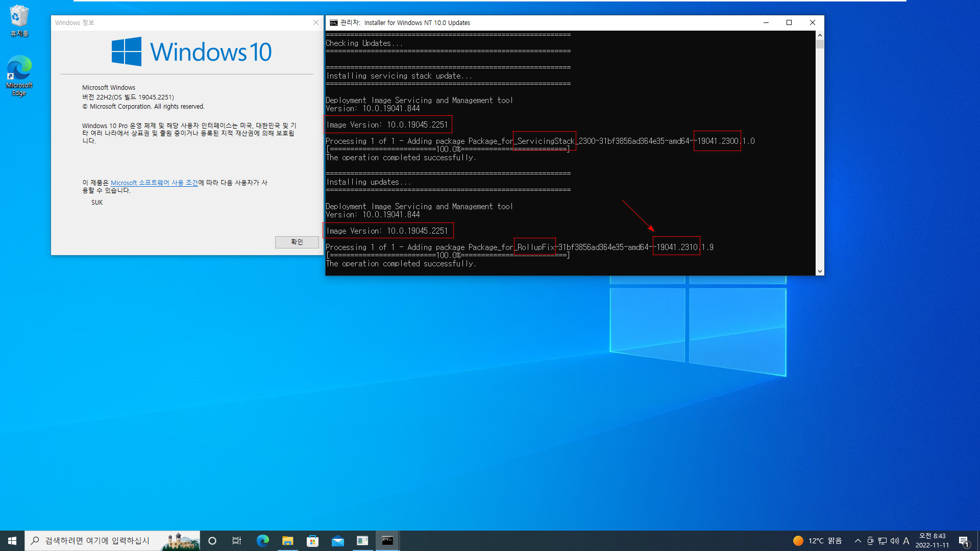Image resolution: width=980 pixels, height=551 pixels.
Task: Open the Microsoft 소프트웨어 사용 조건 link
Action: coord(154,183)
